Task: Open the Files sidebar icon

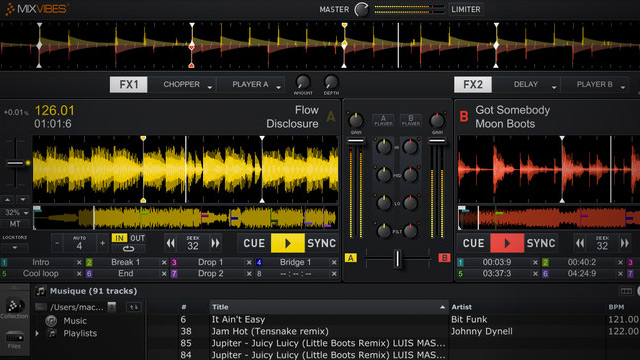Action: [14, 340]
